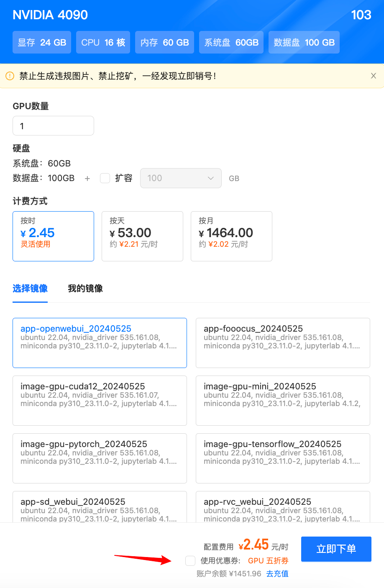Click the 约 ¥2.02 元/时 text
The height and width of the screenshot is (588, 384).
pos(223,244)
